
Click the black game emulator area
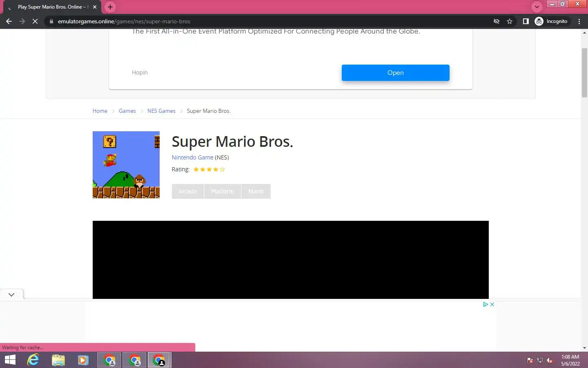pyautogui.click(x=291, y=260)
